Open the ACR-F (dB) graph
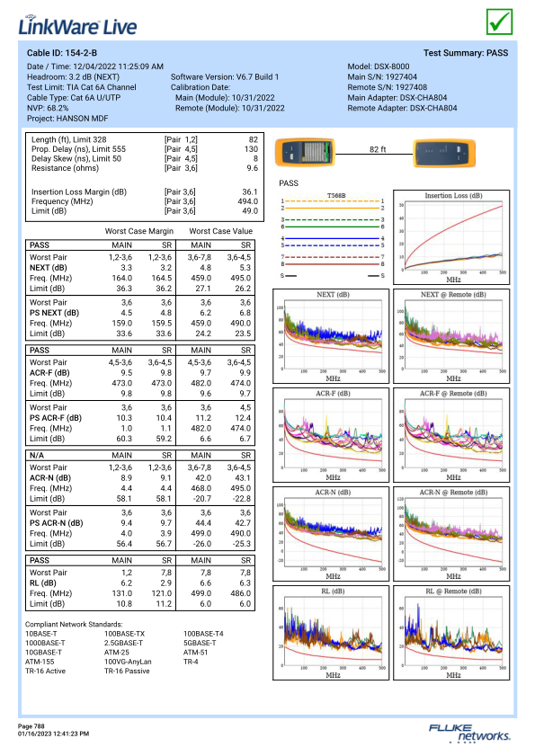This screenshot has height=756, width=535. pos(331,435)
